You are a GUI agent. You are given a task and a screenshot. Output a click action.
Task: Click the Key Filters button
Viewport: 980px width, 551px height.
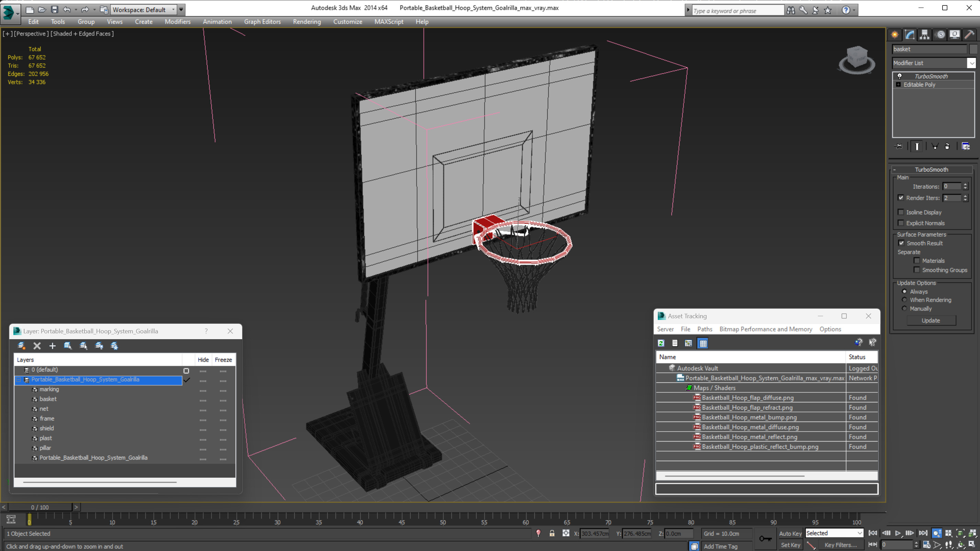tap(841, 545)
